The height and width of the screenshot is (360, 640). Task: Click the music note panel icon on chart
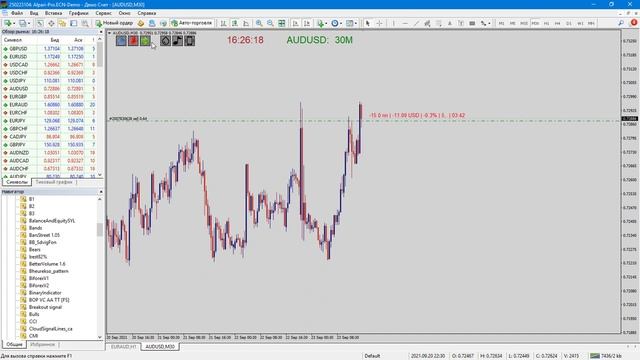click(178, 40)
